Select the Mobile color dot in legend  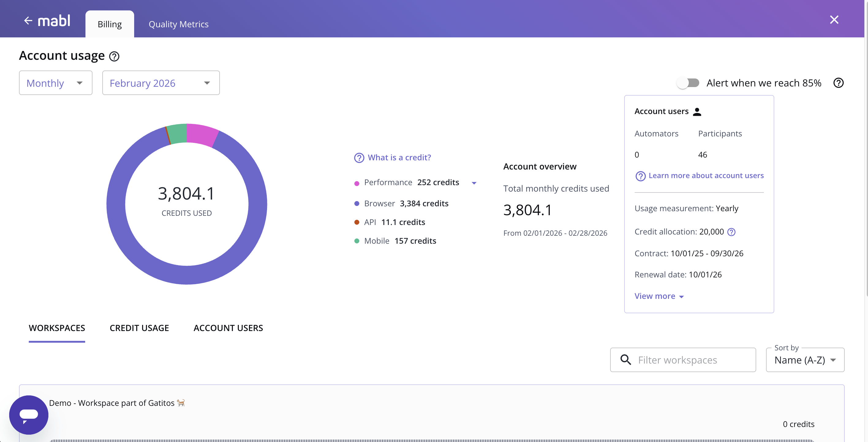357,241
